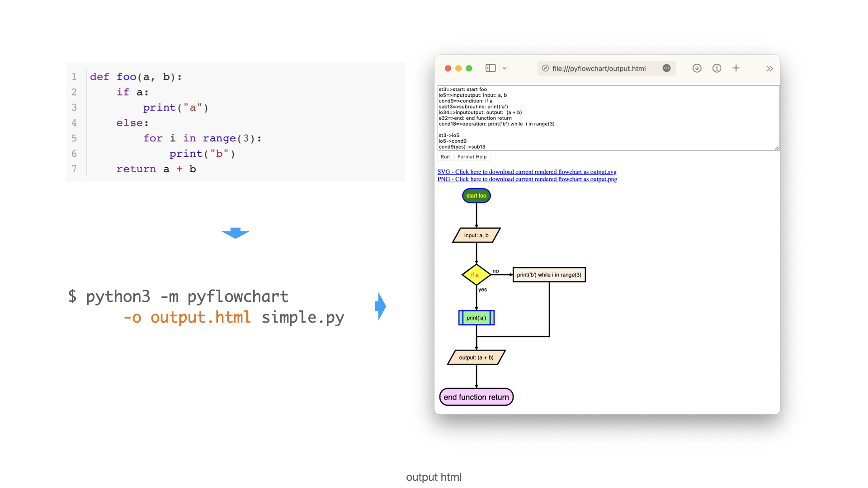This screenshot has height=488, width=868.
Task: Click the yellow 'if a' condition diamond
Action: coord(476,275)
